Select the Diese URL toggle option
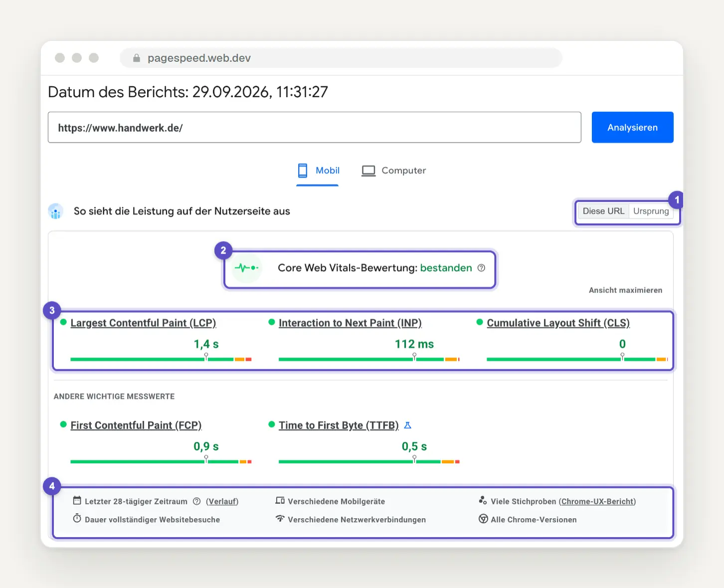Viewport: 724px width, 588px height. pos(603,211)
